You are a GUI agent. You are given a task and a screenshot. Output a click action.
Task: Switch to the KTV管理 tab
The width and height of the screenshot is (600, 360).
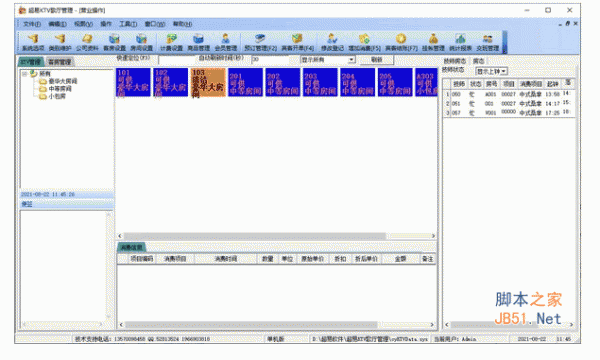click(31, 62)
